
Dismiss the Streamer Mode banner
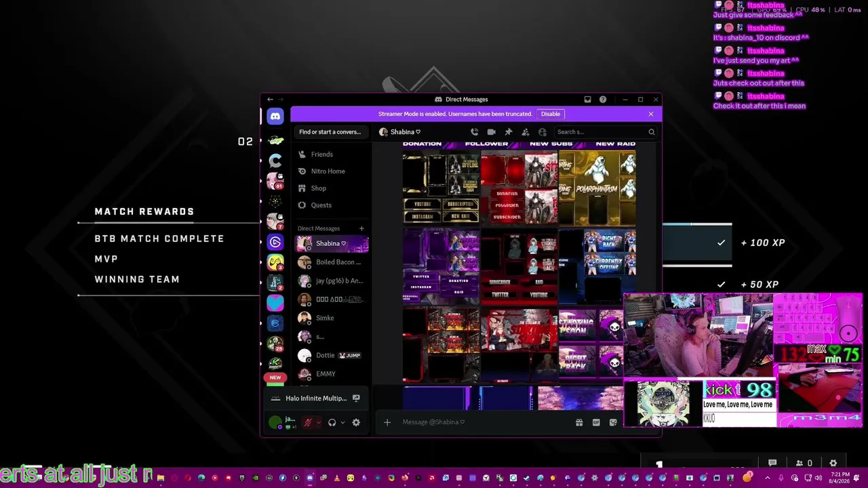point(651,114)
